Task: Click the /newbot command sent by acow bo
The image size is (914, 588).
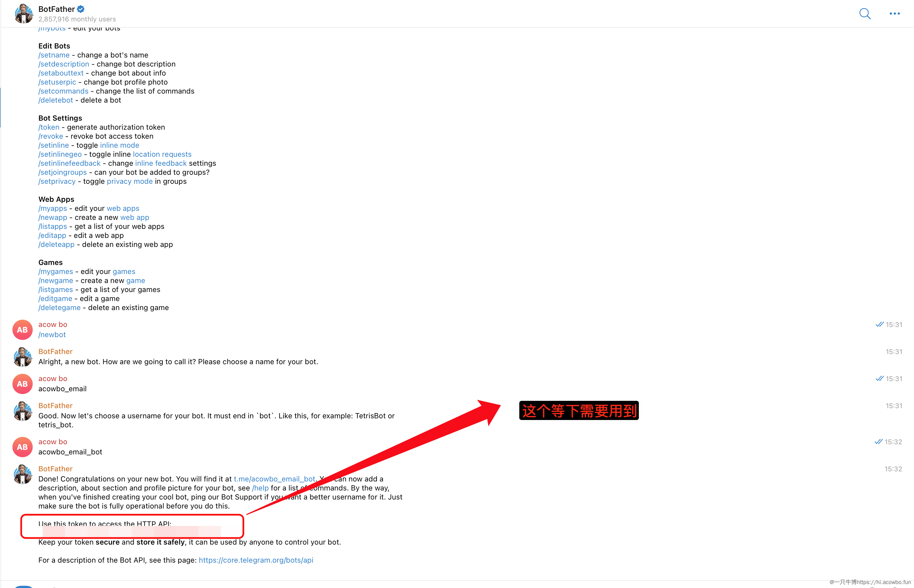Action: coord(52,335)
